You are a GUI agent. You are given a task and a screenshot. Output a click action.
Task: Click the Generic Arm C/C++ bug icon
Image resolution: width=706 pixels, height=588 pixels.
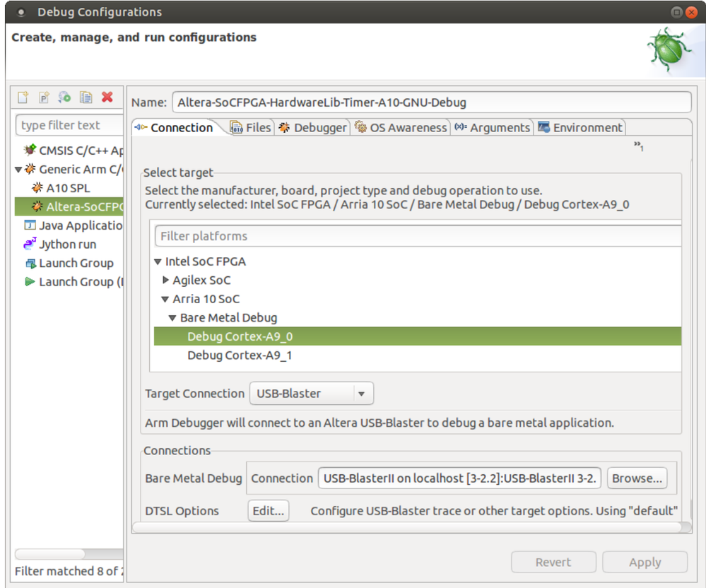pos(30,169)
